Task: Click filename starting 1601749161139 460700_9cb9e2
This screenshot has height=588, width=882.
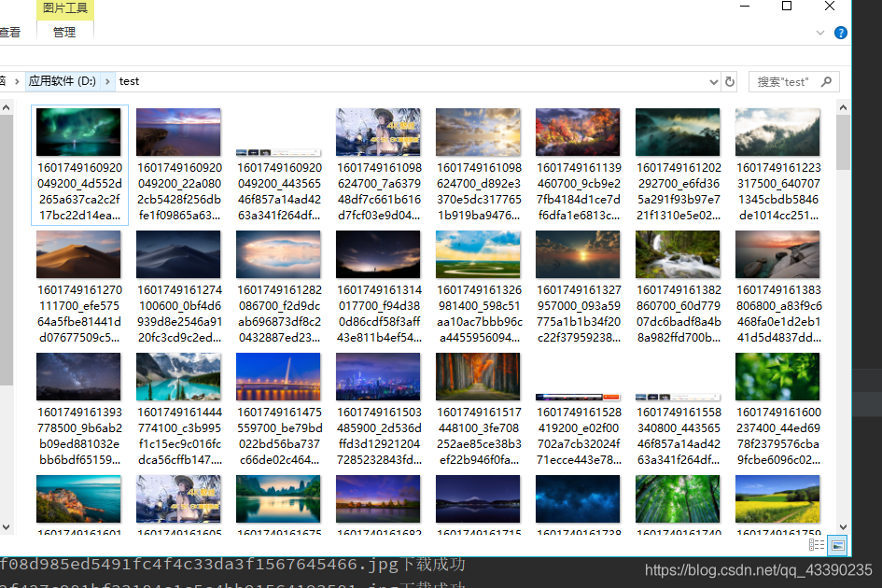Action: [x=579, y=191]
